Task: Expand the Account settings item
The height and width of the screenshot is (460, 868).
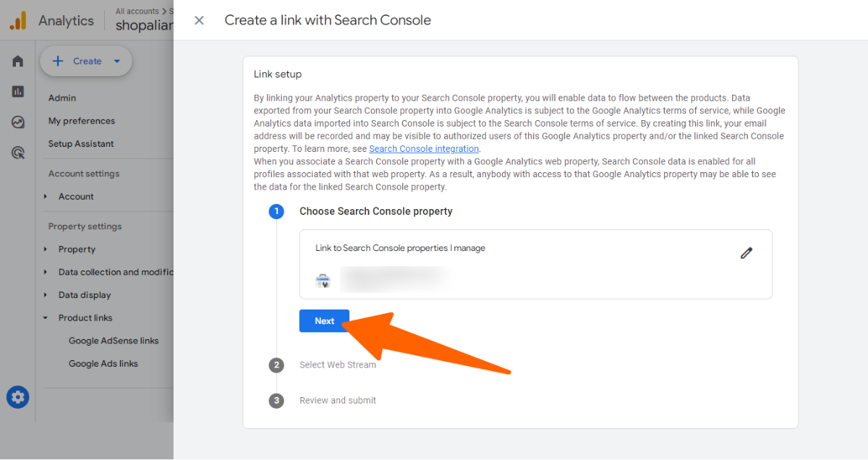Action: (76, 197)
